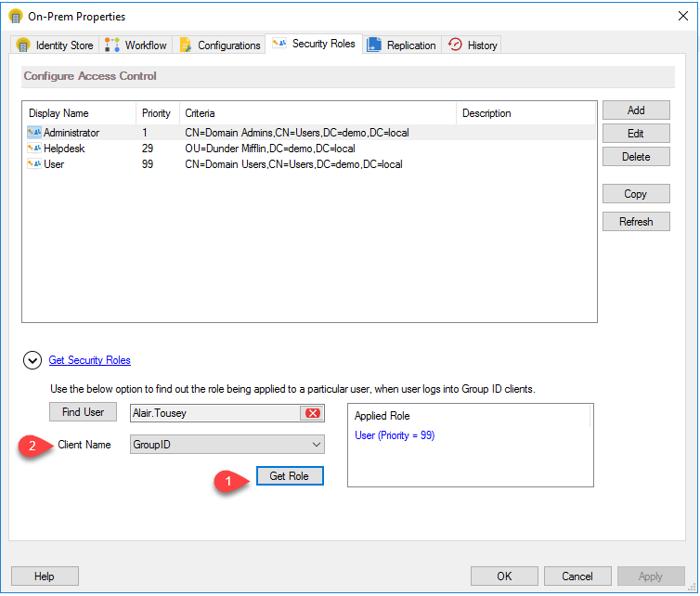Click the Help button
The width and height of the screenshot is (700, 596).
[45, 577]
